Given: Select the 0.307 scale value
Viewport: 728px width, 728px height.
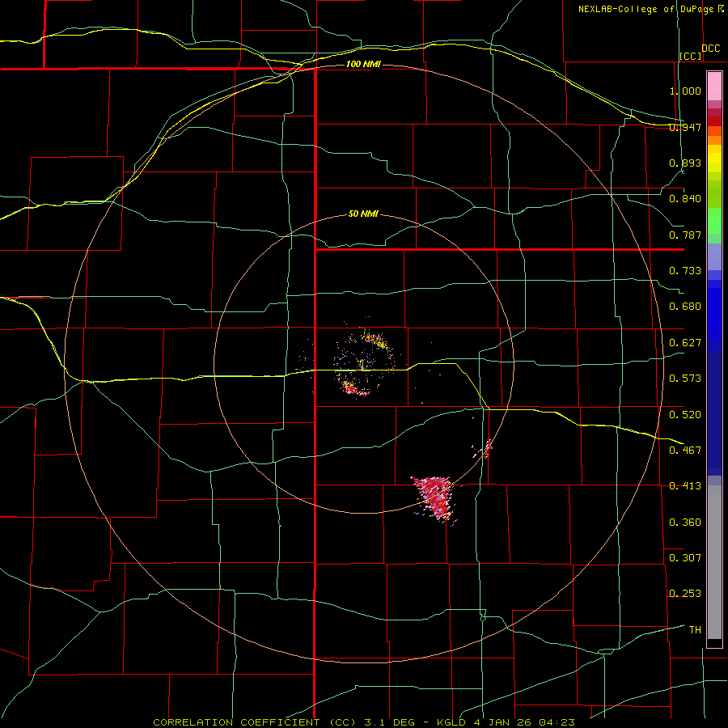Looking at the screenshot, I should tap(685, 557).
